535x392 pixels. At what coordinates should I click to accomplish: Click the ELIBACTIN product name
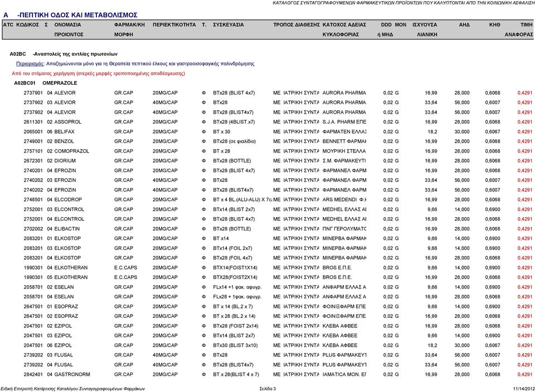tap(67, 229)
